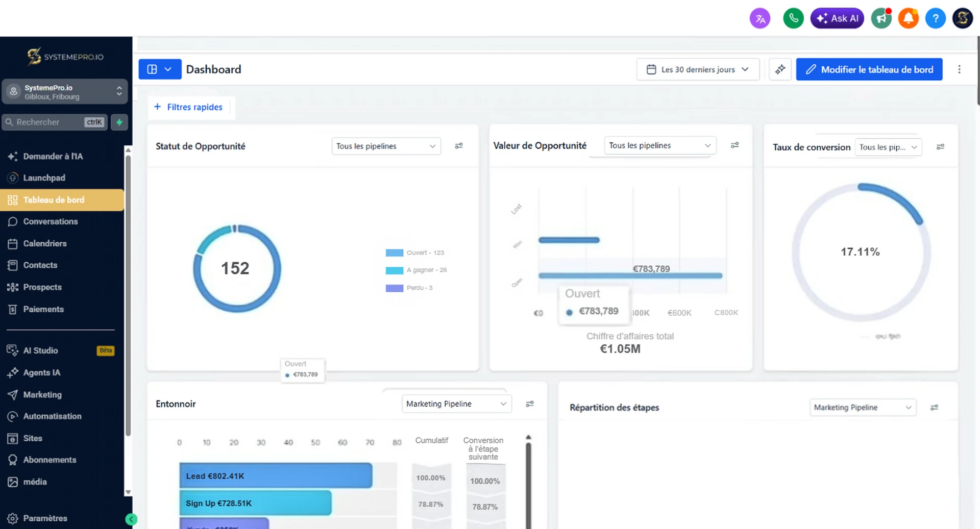
Task: Click the Agents IA sparkle icon
Action: [x=13, y=372]
